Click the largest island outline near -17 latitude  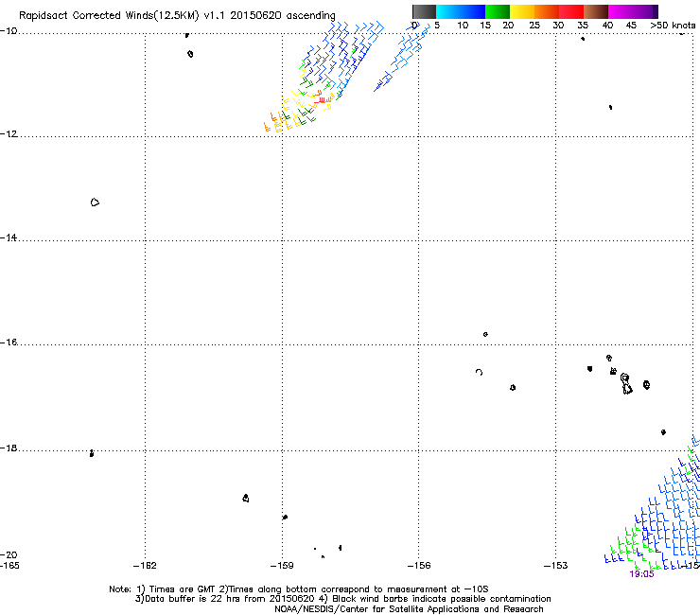coord(626,384)
